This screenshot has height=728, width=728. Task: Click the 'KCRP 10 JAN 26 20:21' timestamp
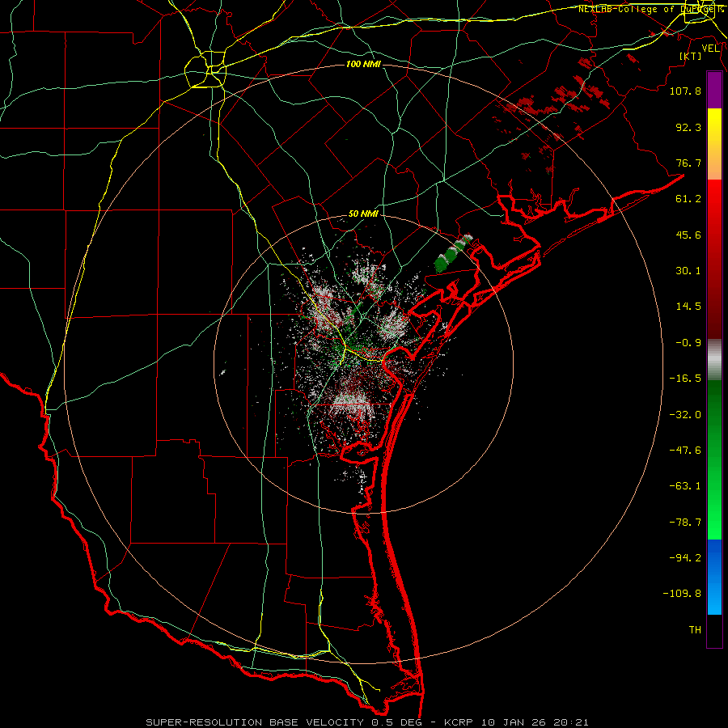(x=516, y=722)
